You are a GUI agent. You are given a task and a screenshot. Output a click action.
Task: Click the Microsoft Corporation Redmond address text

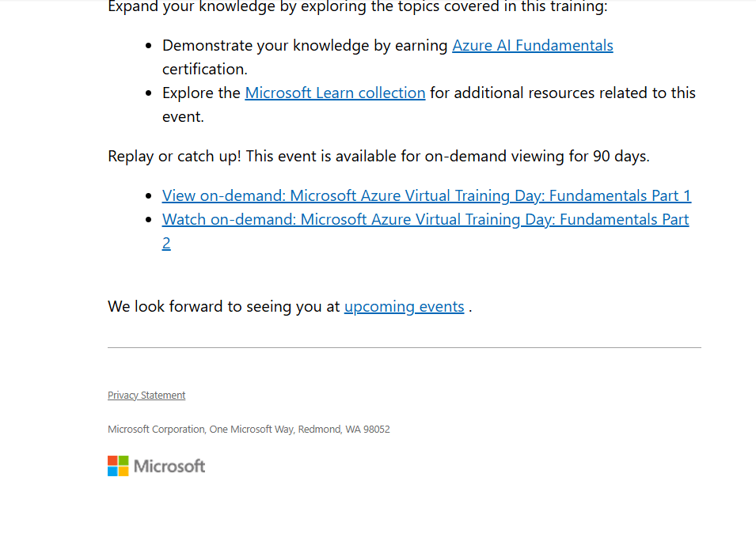click(x=249, y=429)
